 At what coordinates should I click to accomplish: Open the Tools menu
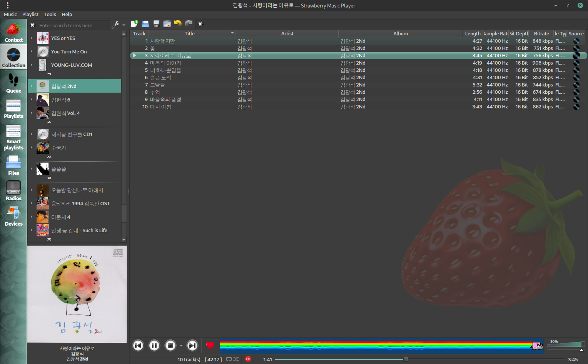(x=50, y=14)
